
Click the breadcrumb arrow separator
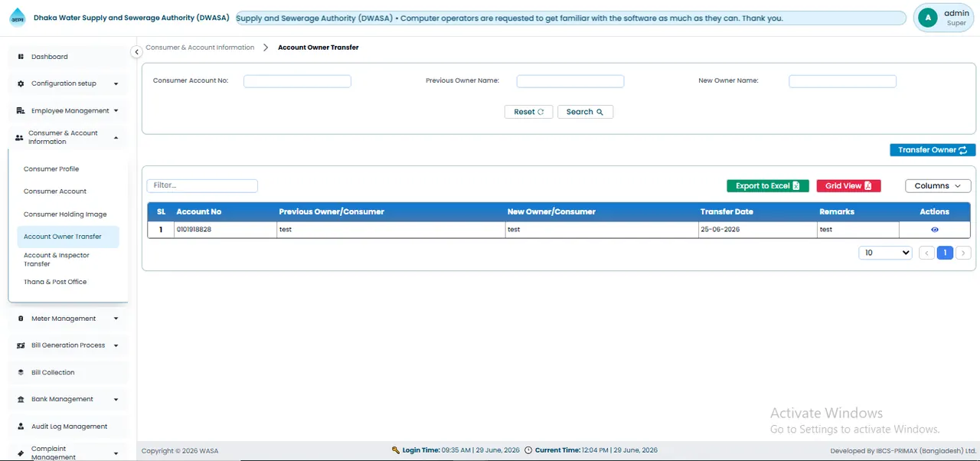[x=266, y=47]
